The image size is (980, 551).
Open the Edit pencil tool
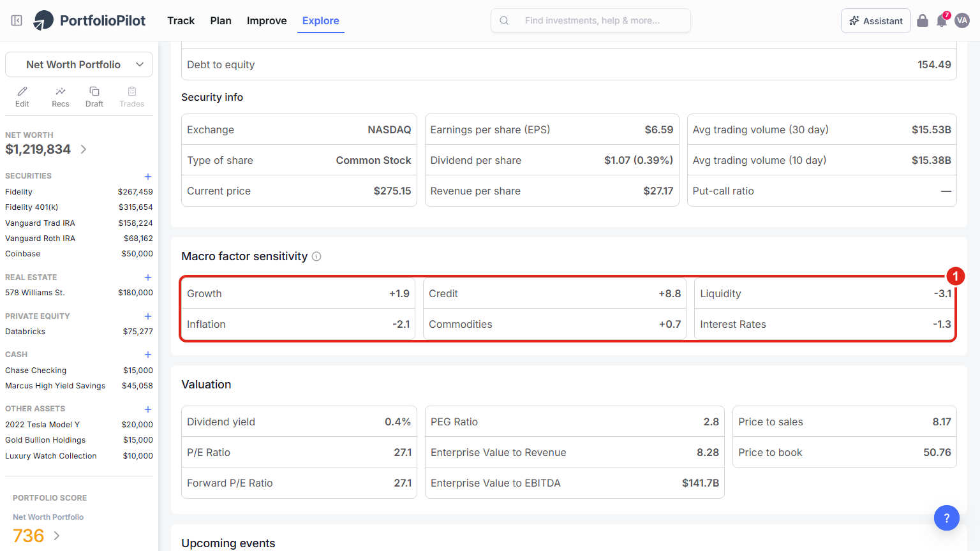tap(22, 97)
